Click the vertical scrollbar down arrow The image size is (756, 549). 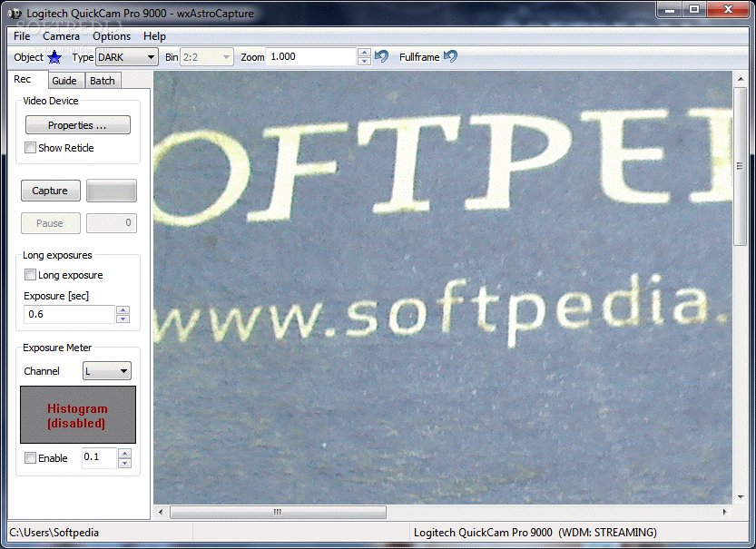[740, 497]
